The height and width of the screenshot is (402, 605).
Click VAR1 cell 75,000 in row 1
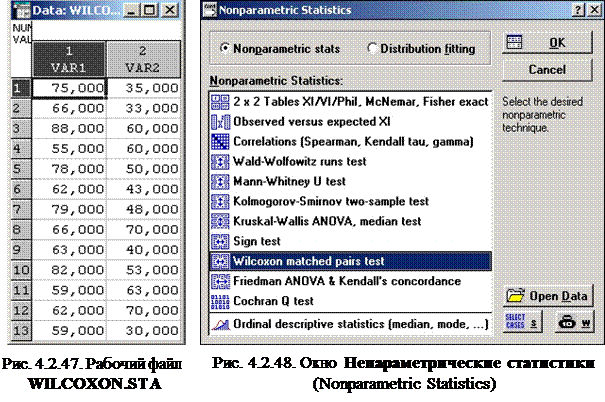[x=69, y=88]
